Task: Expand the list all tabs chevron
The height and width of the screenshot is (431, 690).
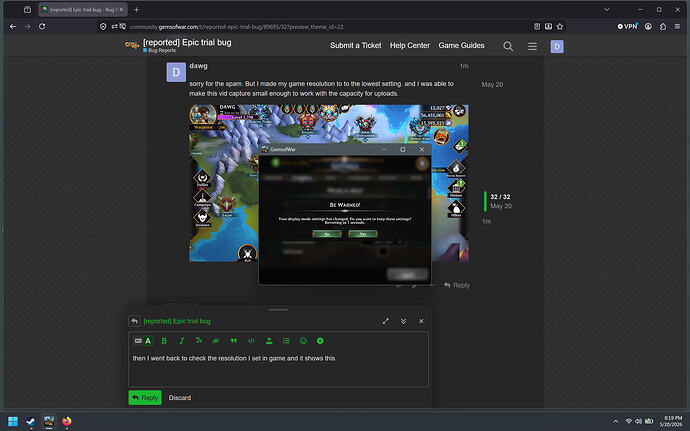Action: (x=607, y=10)
